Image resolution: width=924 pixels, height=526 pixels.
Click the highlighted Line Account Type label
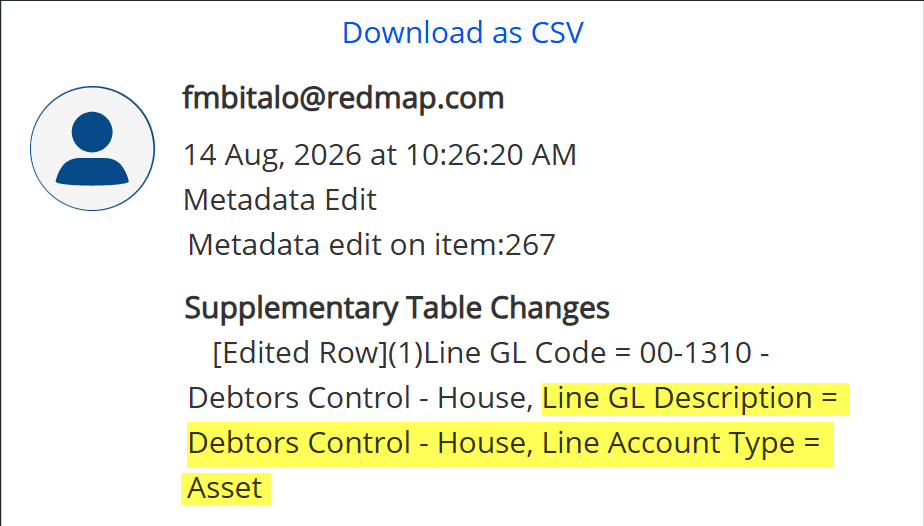668,443
